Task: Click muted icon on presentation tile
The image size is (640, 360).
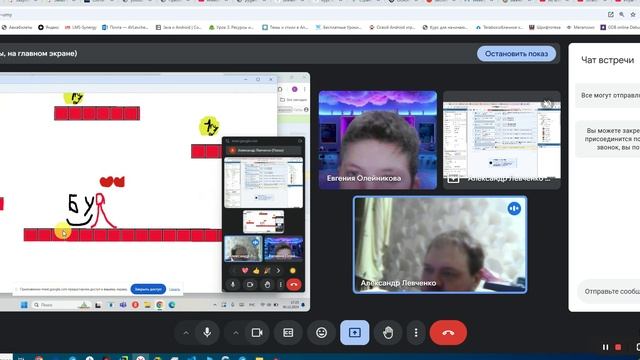Action: 547,104
